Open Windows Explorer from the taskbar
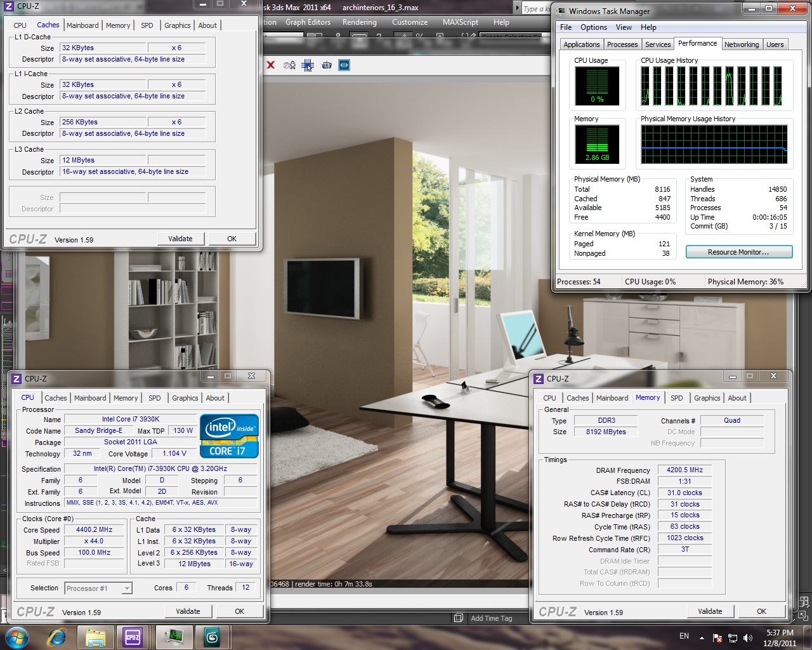This screenshot has height=650, width=812. [x=95, y=637]
